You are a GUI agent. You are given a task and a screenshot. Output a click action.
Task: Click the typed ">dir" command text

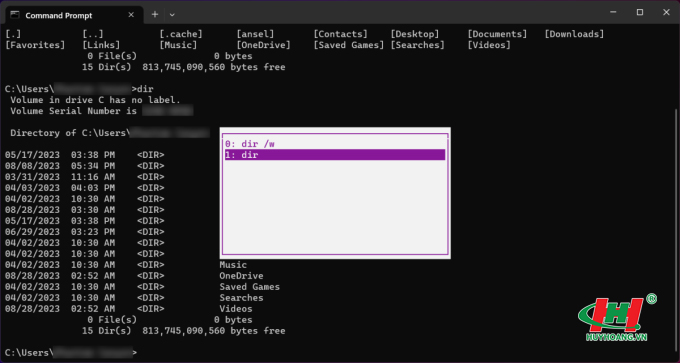(x=142, y=89)
